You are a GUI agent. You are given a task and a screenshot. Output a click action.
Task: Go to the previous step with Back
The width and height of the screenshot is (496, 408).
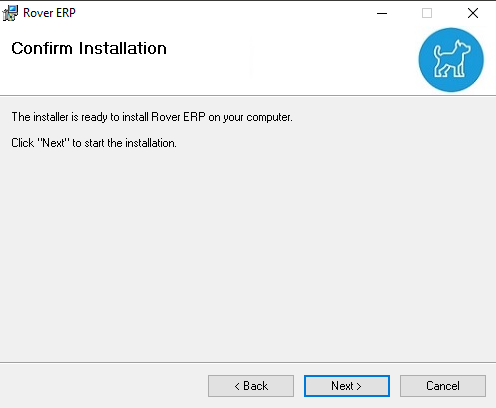(x=251, y=386)
